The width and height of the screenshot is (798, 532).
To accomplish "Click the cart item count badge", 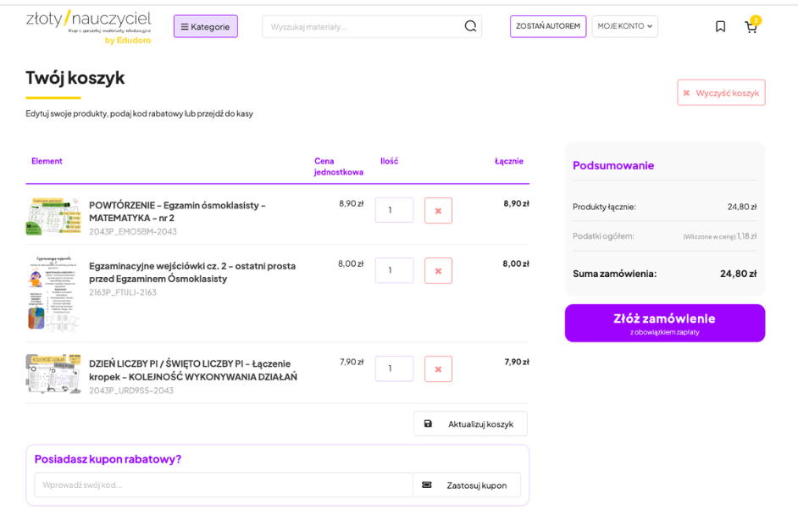I will click(756, 20).
